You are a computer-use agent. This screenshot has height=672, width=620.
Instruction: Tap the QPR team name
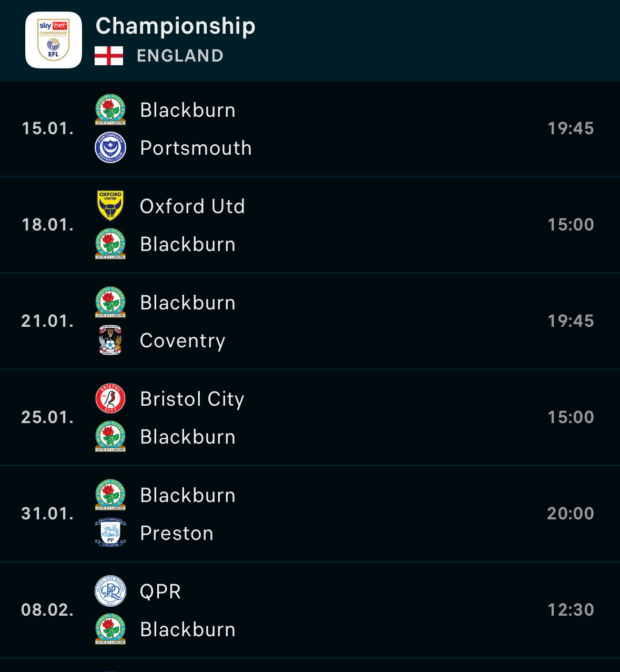coord(160,592)
